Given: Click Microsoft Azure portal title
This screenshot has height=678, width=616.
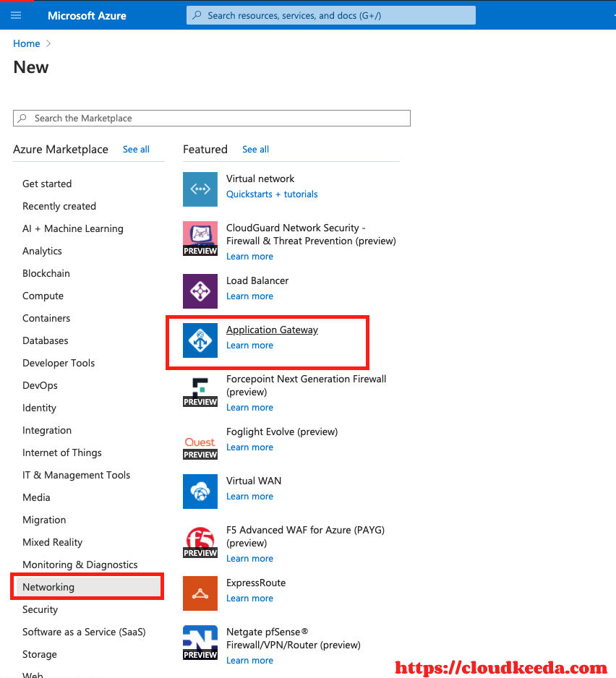Looking at the screenshot, I should [87, 16].
